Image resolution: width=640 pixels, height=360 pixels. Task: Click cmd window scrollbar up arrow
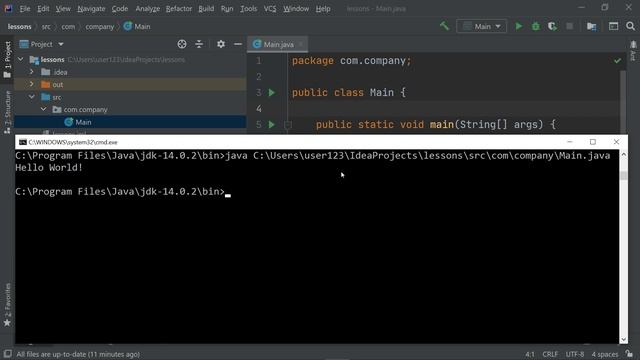pyautogui.click(x=623, y=155)
